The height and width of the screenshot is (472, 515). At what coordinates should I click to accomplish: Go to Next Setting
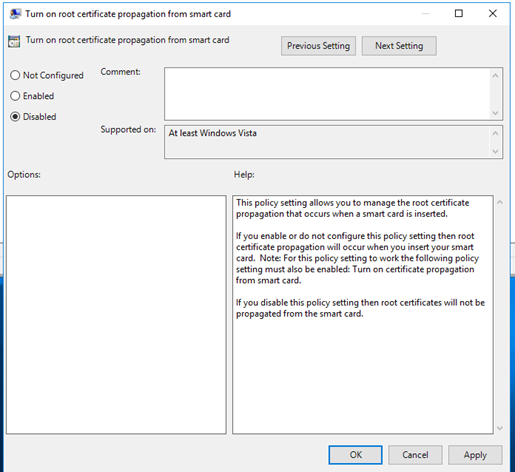[x=399, y=46]
